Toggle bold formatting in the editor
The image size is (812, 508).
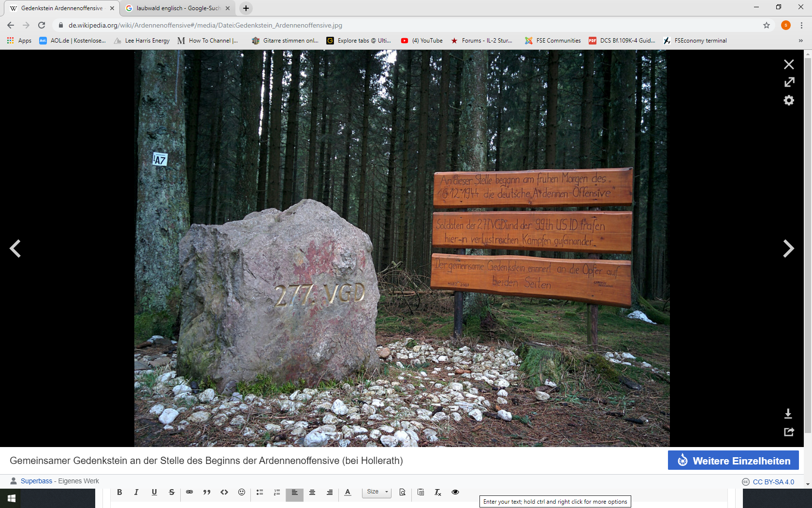click(119, 492)
